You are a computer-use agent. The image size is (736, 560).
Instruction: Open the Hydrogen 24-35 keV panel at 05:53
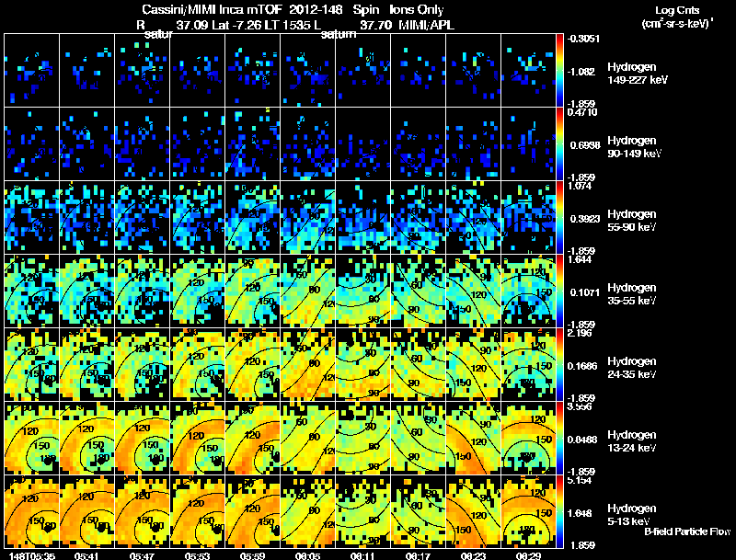[198, 365]
